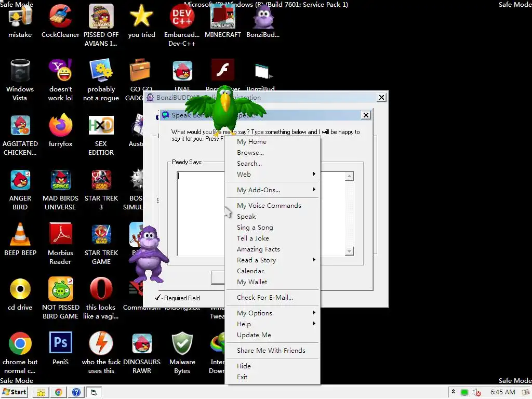Select the 'who the fuck uses this' icon
The height and width of the screenshot is (399, 532).
coord(101,353)
